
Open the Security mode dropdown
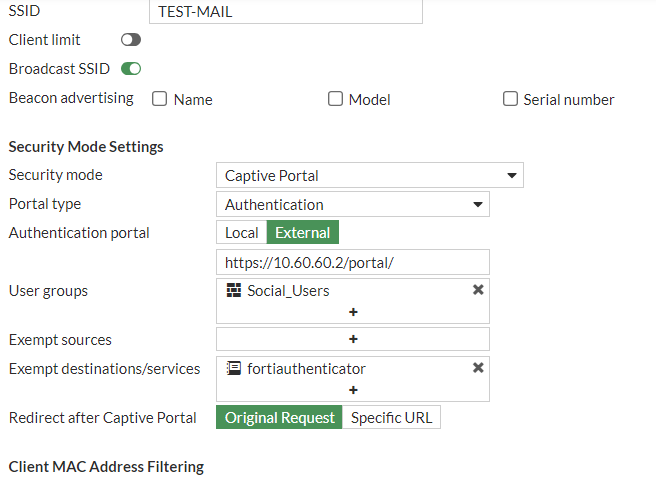click(369, 175)
